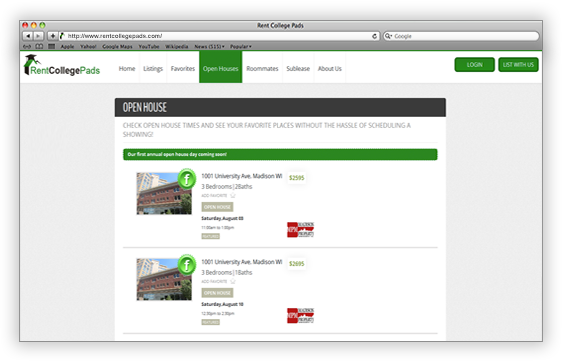Screen dimensions: 562x364
Task: Click the green Facebook badge on first listing
Action: coord(187,179)
